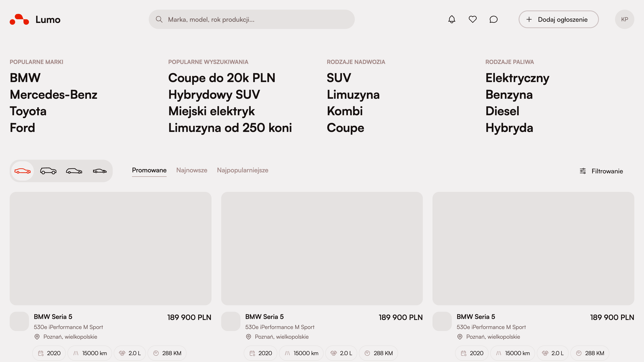644x362 pixels.
Task: Open the Limuzyna od 250 koni search
Action: 230,128
